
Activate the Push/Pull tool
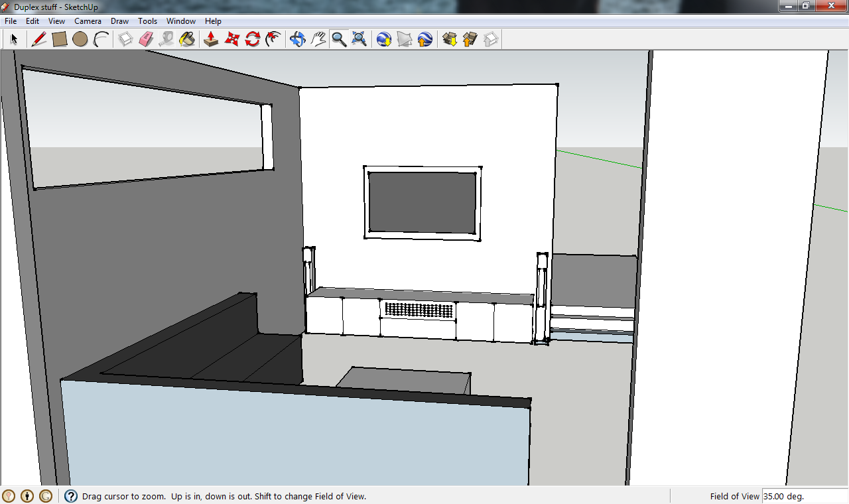tap(211, 39)
